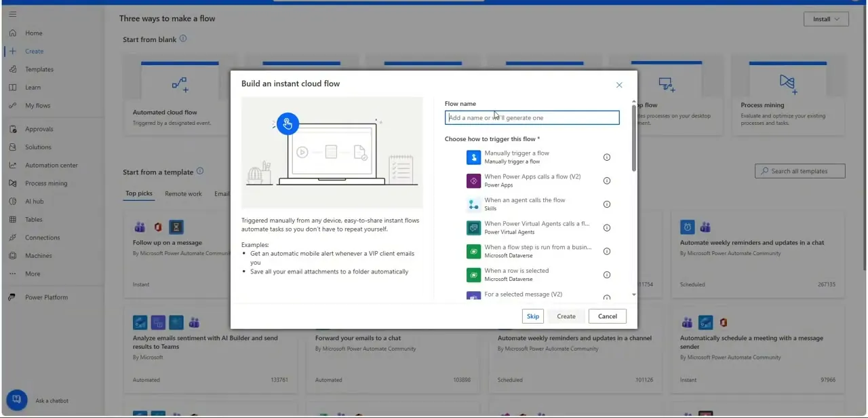Open the chatbot assistant button
This screenshot has height=418, width=868.
coord(16,400)
